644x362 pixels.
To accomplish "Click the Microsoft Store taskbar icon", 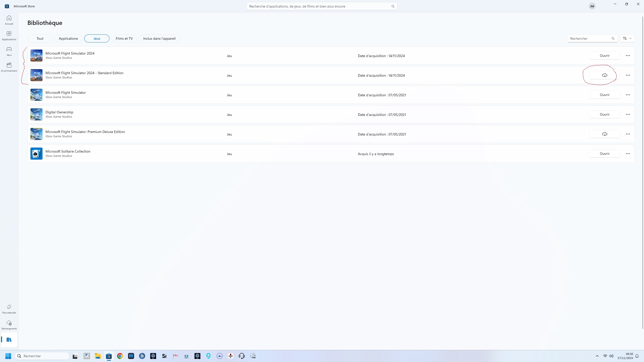I will 109,356.
